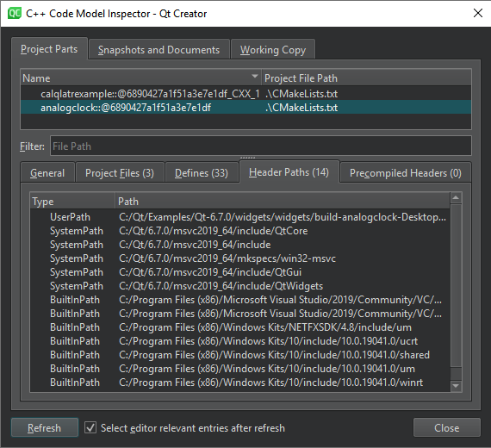Screen dimensions: 491x448
Task: Select the 10.0.19041.0/winrt path row
Action: click(240, 383)
